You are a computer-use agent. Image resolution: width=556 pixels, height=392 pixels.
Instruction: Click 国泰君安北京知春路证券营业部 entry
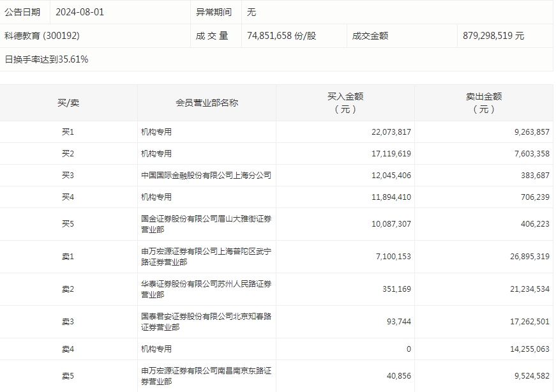tap(206, 322)
